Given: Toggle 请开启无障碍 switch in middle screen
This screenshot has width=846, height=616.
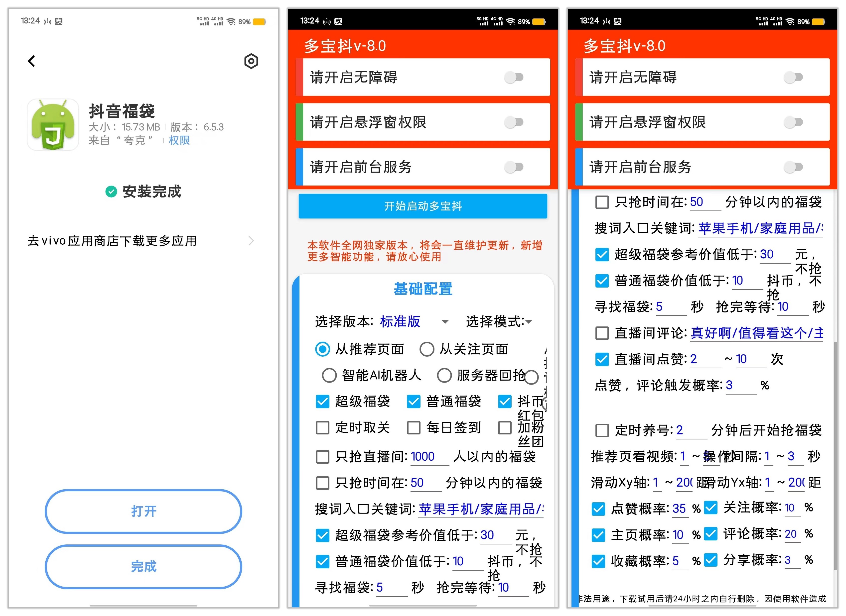Looking at the screenshot, I should click(514, 78).
